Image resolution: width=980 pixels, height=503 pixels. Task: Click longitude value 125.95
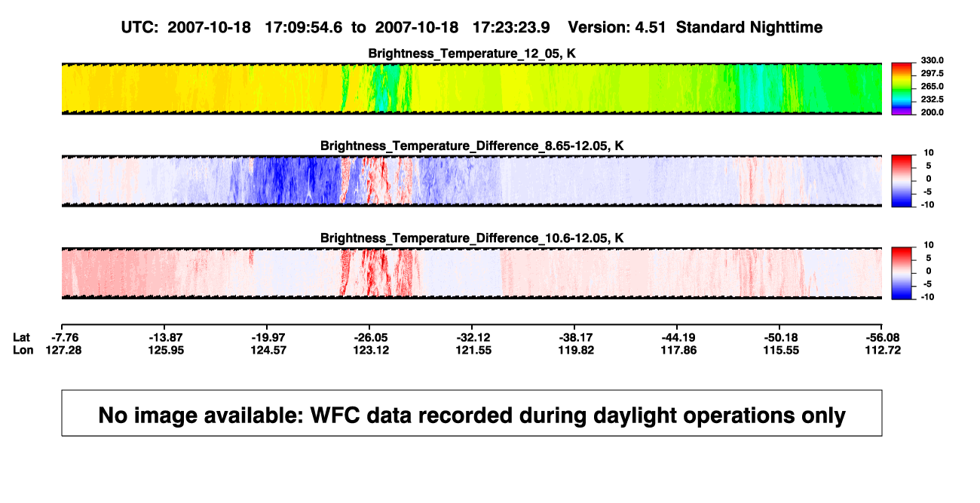pyautogui.click(x=166, y=350)
